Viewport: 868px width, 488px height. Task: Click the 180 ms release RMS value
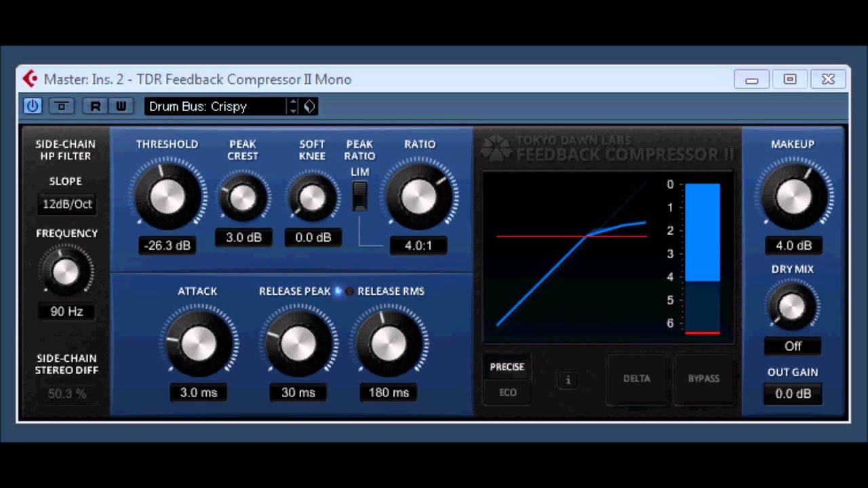(389, 392)
